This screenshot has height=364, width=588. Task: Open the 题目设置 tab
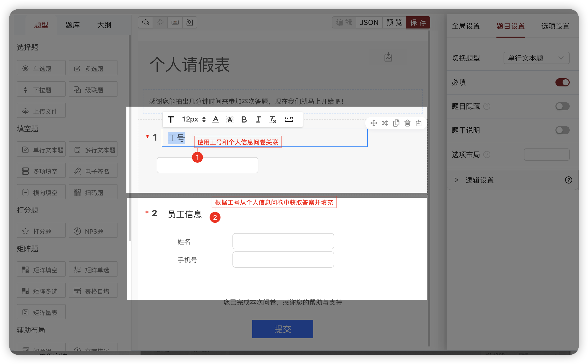(511, 26)
